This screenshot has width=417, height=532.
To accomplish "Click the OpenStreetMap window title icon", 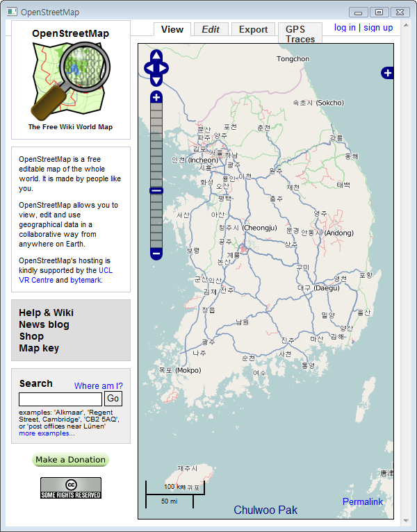I will 13,13.
